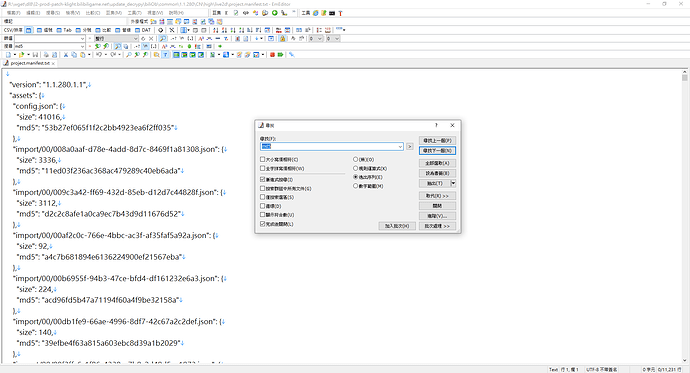Click the Undo arrow icon
Viewport: 690px width, 373px height.
tap(99, 55)
